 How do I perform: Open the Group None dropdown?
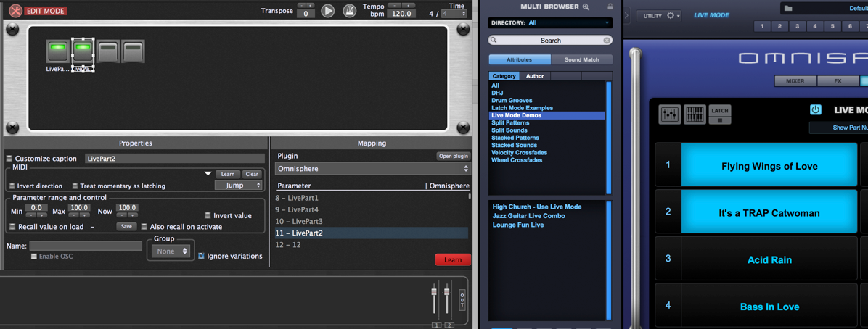coord(172,251)
